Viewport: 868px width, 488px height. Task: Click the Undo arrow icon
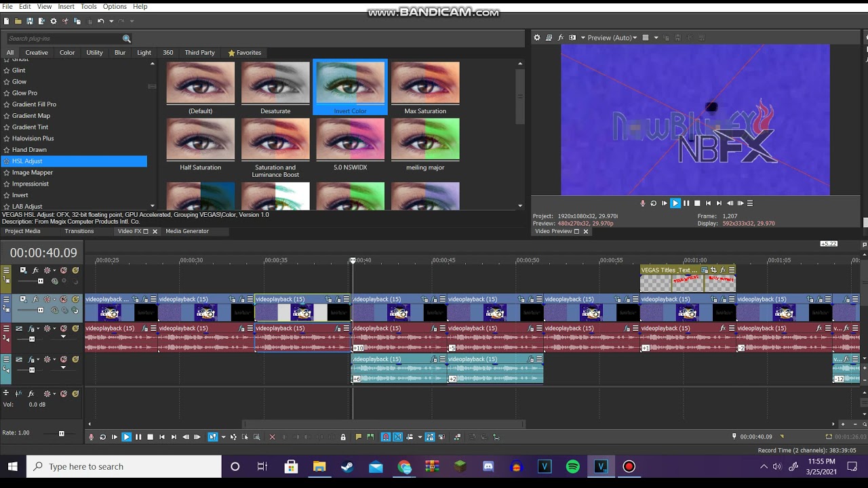(100, 21)
